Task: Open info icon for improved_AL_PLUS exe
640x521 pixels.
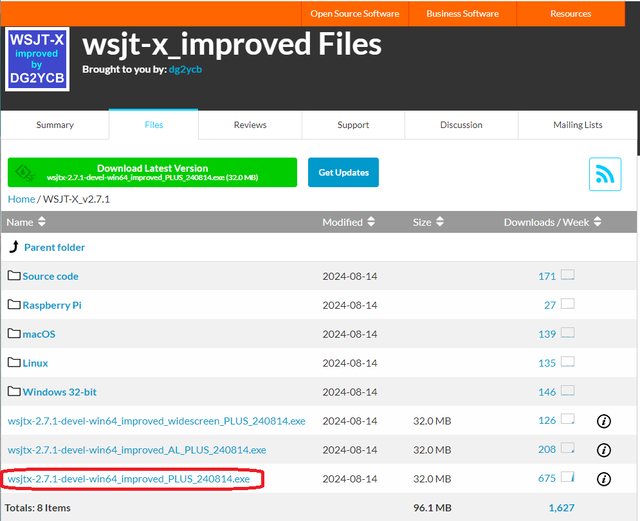Action: click(x=604, y=450)
